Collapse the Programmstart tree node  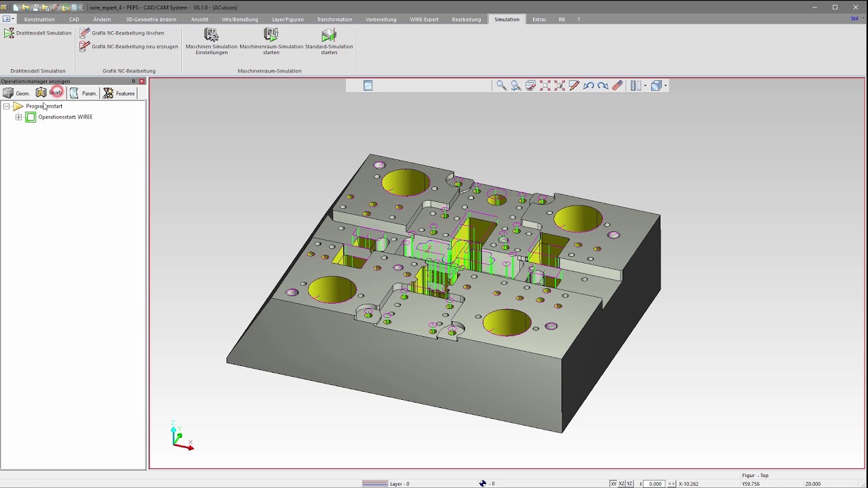7,106
